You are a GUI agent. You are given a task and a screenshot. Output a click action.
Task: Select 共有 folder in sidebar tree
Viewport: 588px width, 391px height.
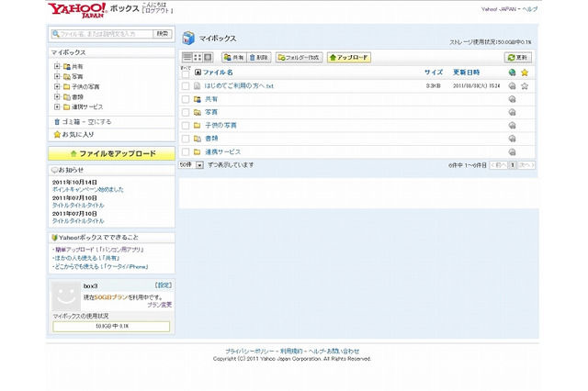pos(77,67)
